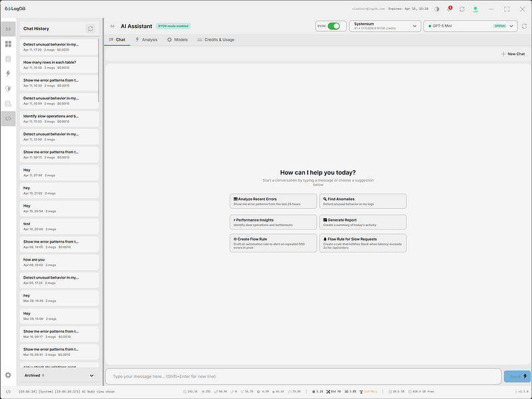Image resolution: width=532 pixels, height=399 pixels.
Task: Expand the Archived chats section
Action: click(x=59, y=375)
